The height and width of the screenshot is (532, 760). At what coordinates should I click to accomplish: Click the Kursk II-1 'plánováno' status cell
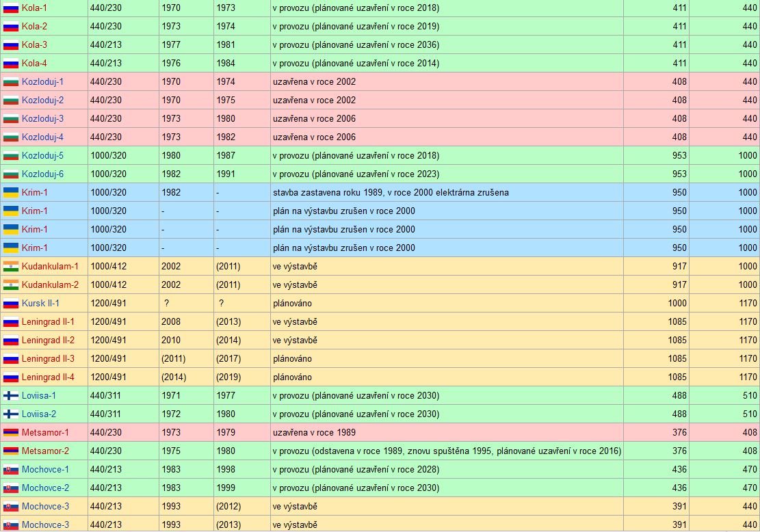pyautogui.click(x=292, y=304)
